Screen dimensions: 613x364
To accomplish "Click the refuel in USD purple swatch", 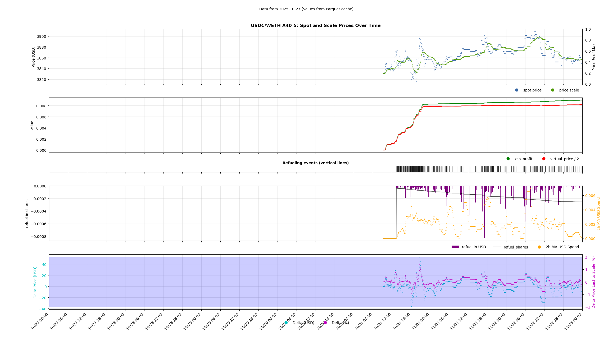I will 455,247.
